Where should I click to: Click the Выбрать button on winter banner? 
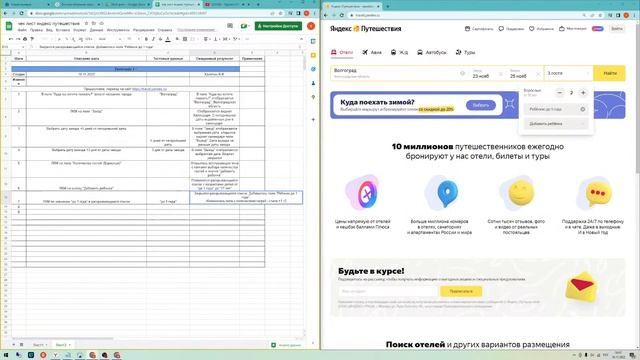[x=481, y=105]
